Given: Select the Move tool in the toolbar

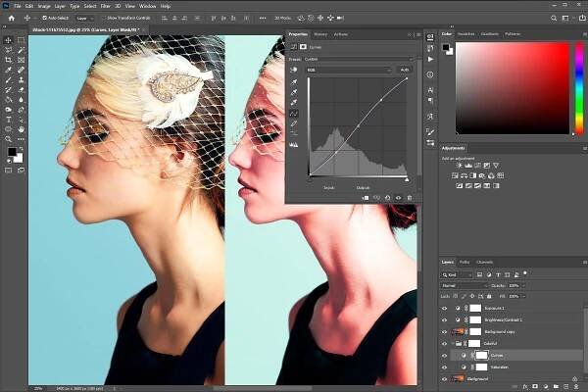Looking at the screenshot, I should (8, 40).
